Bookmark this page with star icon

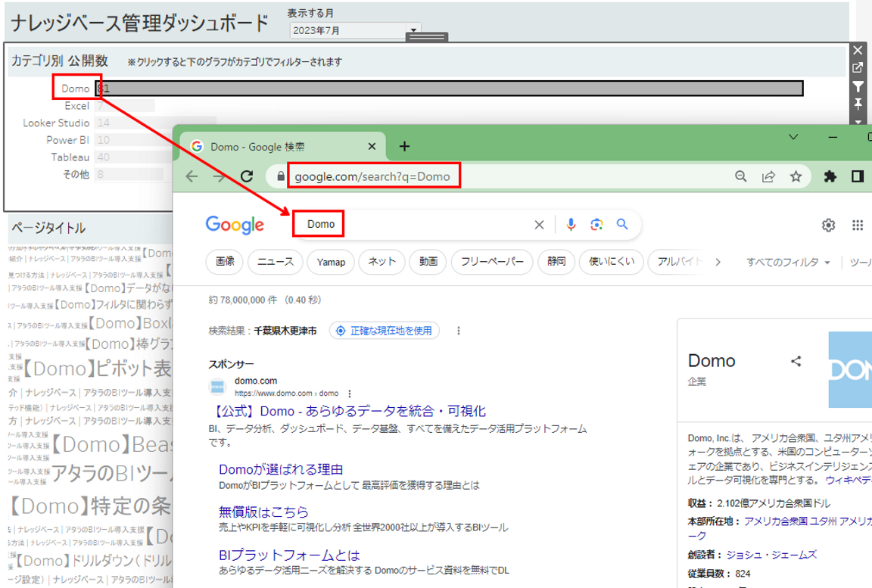click(x=796, y=176)
